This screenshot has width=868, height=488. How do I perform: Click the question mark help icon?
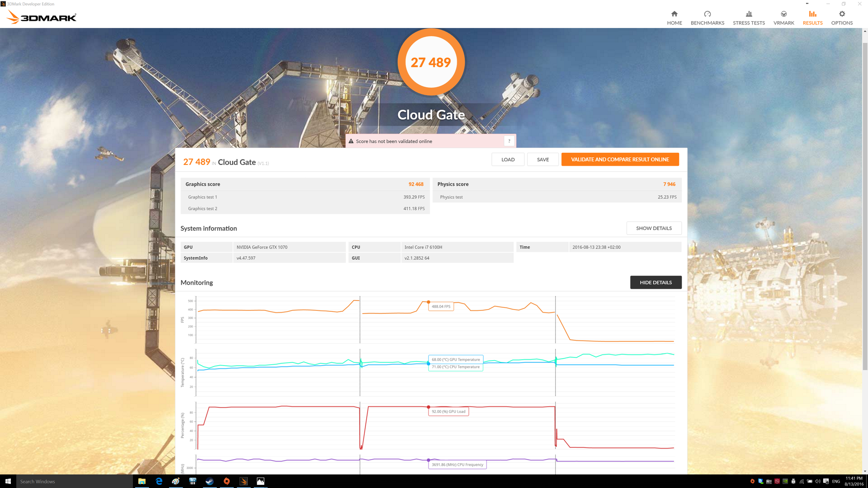click(x=509, y=141)
